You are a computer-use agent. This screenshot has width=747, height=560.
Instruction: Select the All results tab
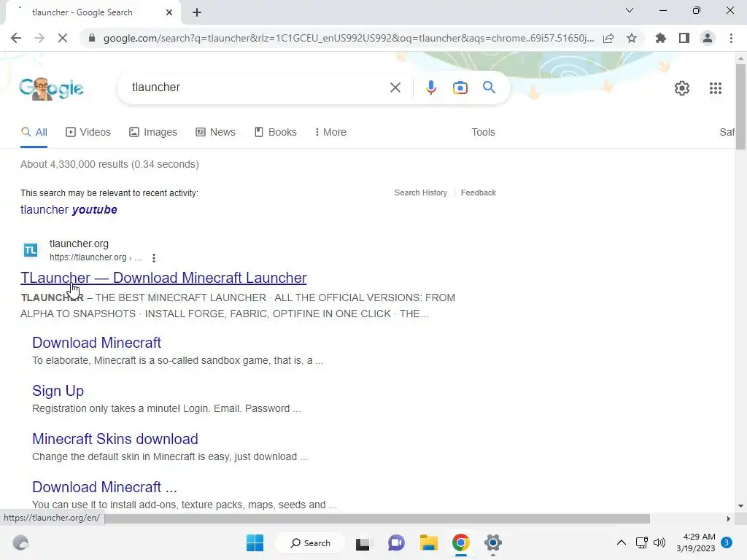point(34,133)
